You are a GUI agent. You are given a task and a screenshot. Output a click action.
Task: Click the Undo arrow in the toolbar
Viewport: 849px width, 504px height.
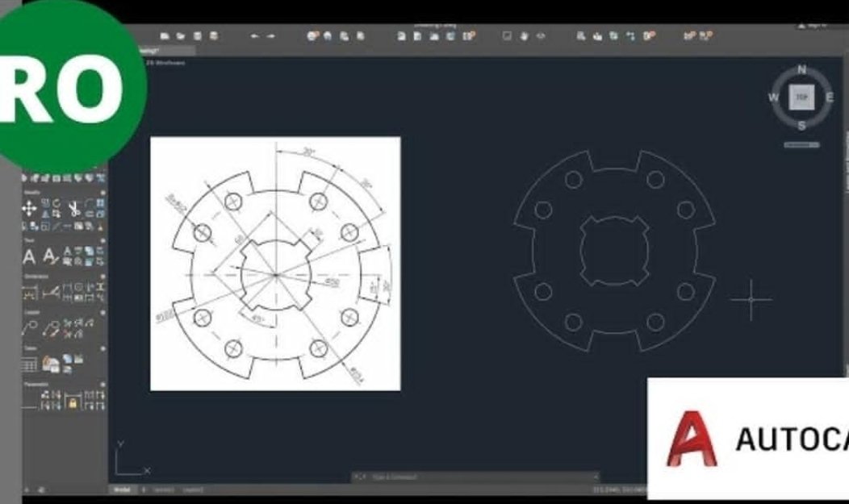coord(255,35)
